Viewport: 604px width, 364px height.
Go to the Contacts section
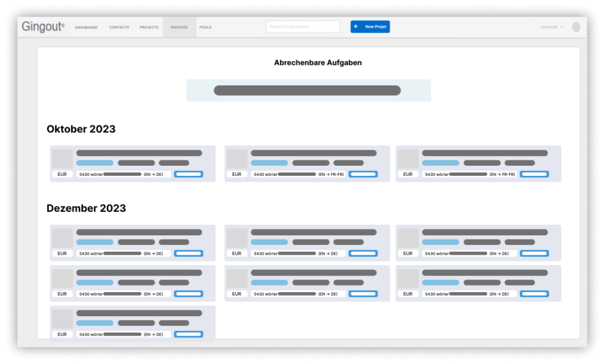point(119,27)
